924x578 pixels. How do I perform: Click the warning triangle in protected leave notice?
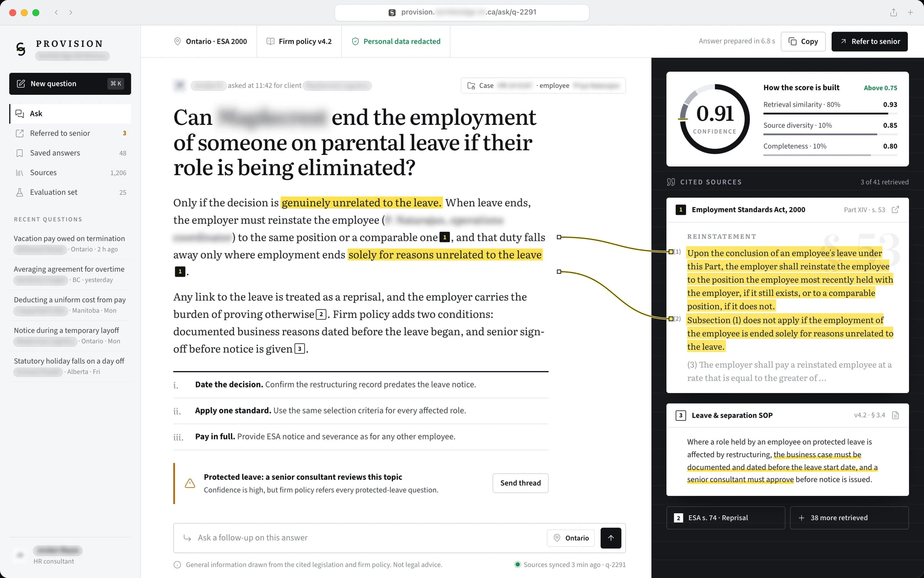[190, 483]
